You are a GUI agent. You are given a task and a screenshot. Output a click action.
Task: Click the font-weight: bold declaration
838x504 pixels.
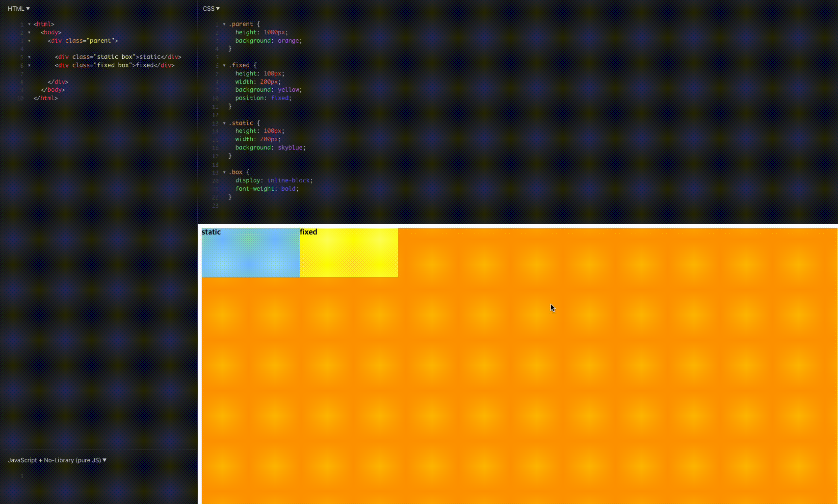click(267, 189)
